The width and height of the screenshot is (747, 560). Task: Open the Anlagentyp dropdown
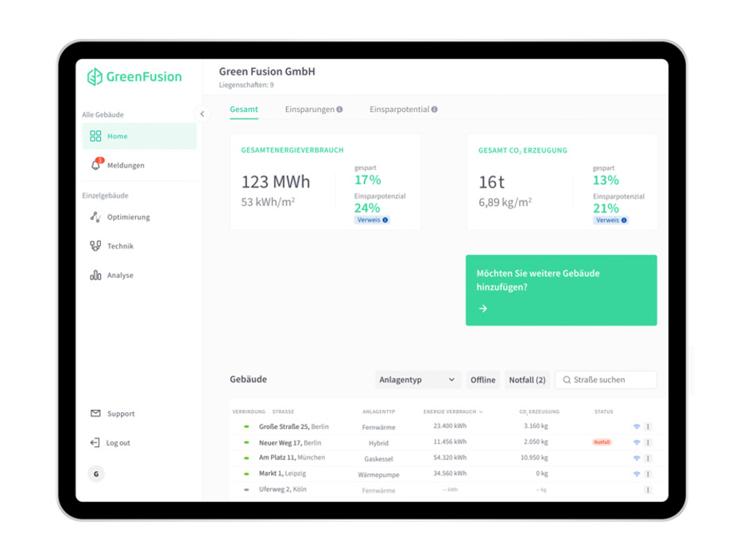click(x=417, y=380)
